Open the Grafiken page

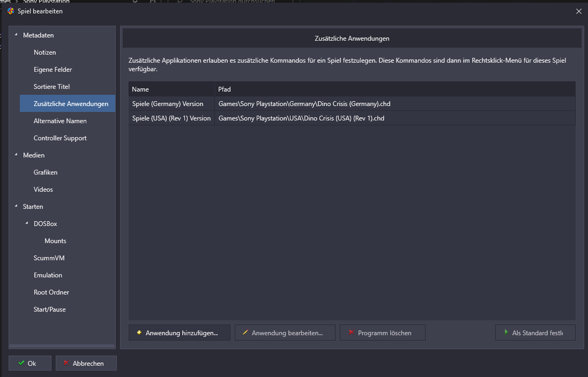(x=46, y=172)
